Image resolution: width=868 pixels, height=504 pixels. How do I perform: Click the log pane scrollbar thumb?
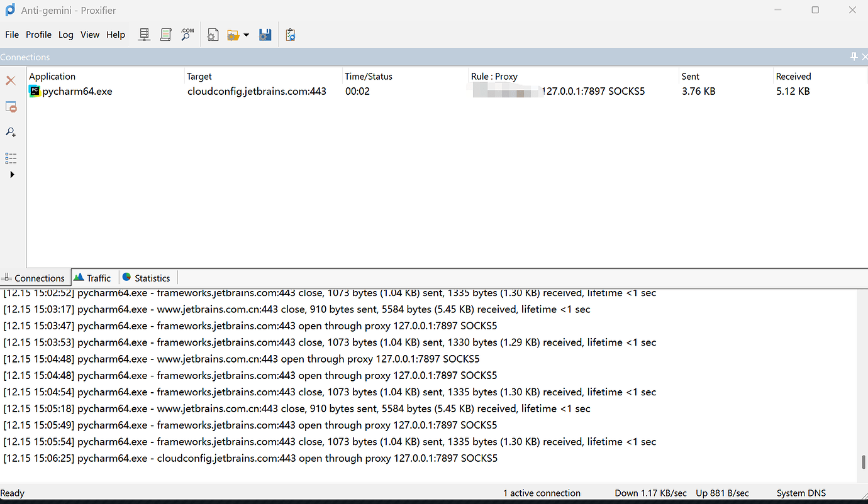[864, 463]
